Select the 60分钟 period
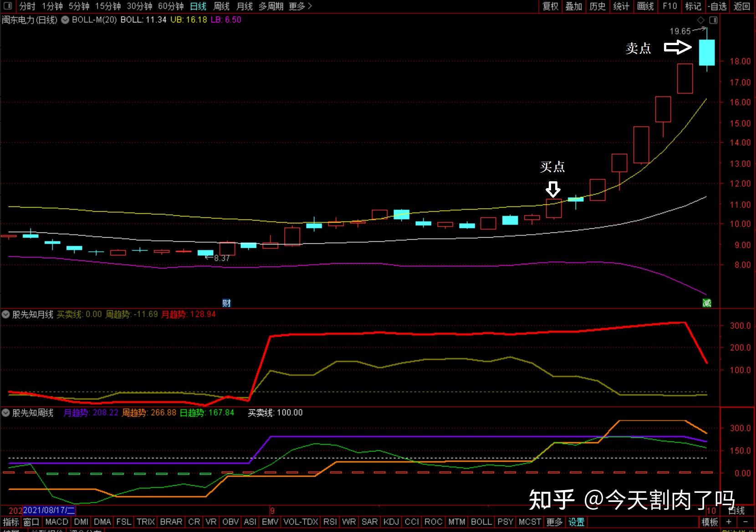Image resolution: width=756 pixels, height=532 pixels. pyautogui.click(x=171, y=6)
